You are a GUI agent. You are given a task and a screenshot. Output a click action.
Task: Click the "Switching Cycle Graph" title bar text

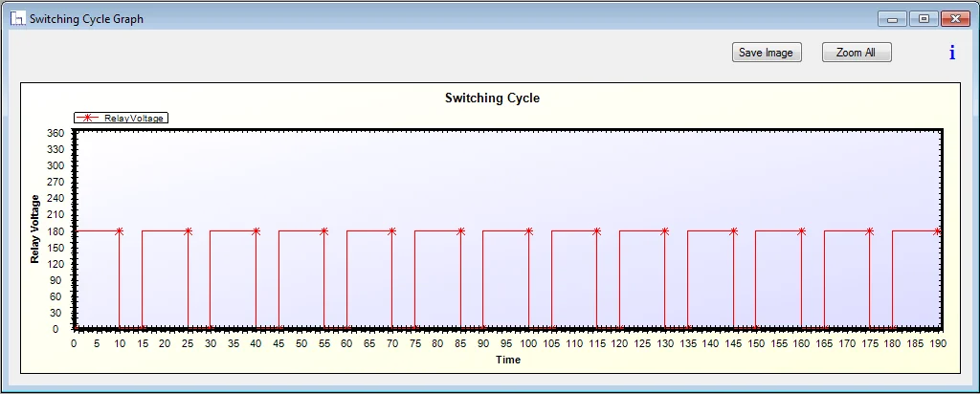(86, 18)
